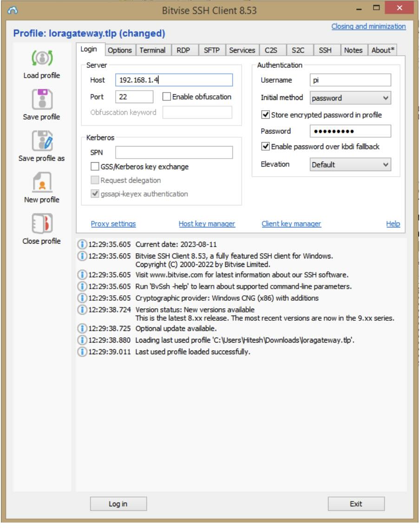Click the Save profile as icon
The width and height of the screenshot is (420, 530).
coord(42,140)
